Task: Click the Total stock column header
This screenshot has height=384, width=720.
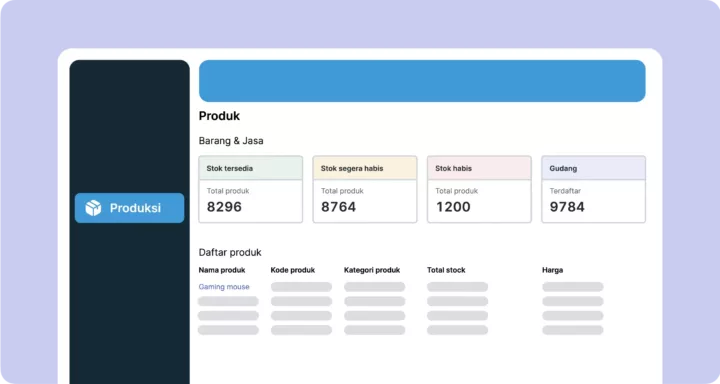Action: point(446,270)
